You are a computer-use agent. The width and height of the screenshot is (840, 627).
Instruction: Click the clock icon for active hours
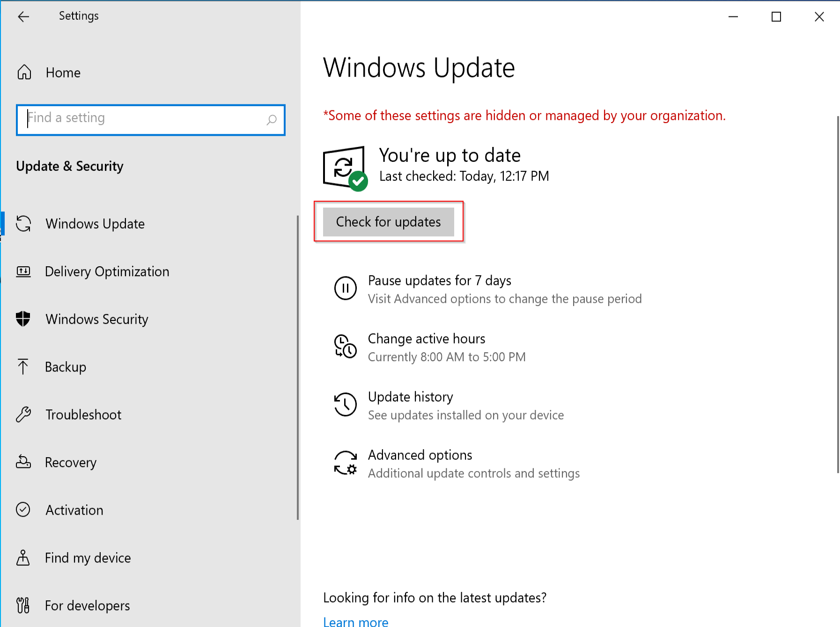tap(346, 346)
